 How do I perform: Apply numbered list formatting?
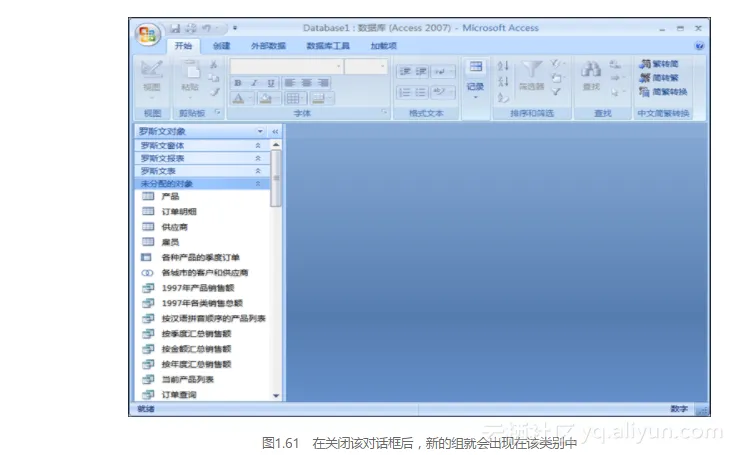[x=405, y=92]
